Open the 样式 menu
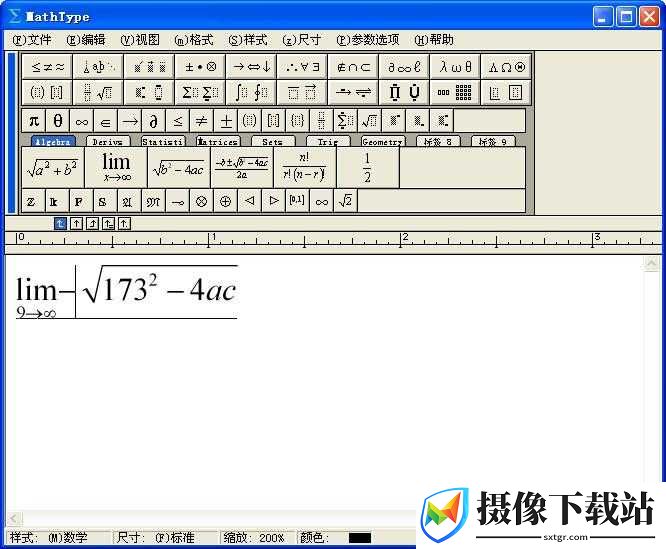This screenshot has width=666, height=549. pyautogui.click(x=248, y=40)
